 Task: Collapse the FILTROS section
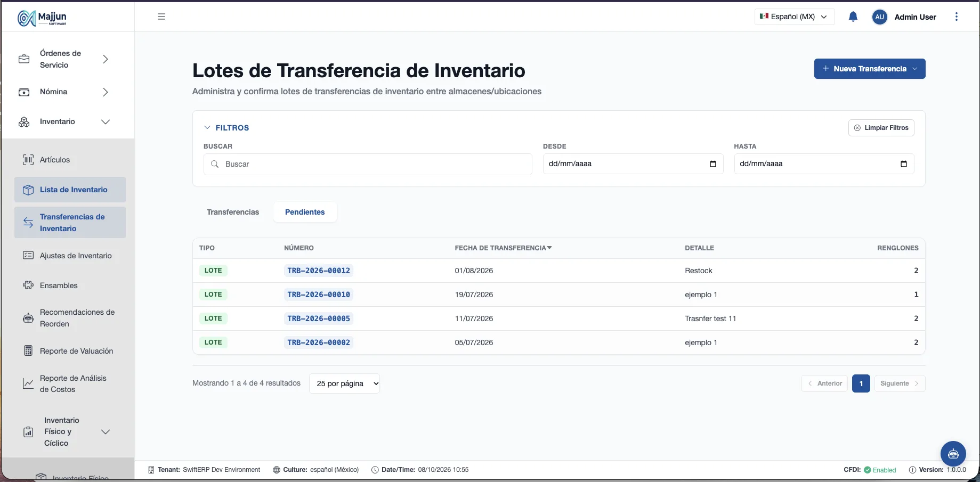[x=226, y=128]
